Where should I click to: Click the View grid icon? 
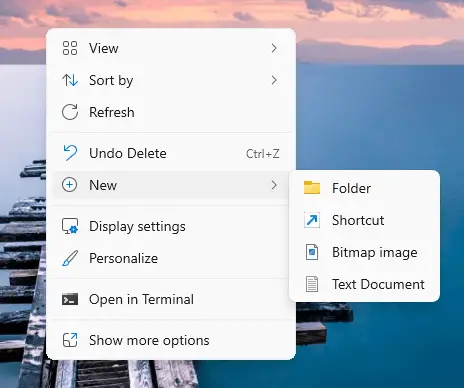(x=70, y=48)
